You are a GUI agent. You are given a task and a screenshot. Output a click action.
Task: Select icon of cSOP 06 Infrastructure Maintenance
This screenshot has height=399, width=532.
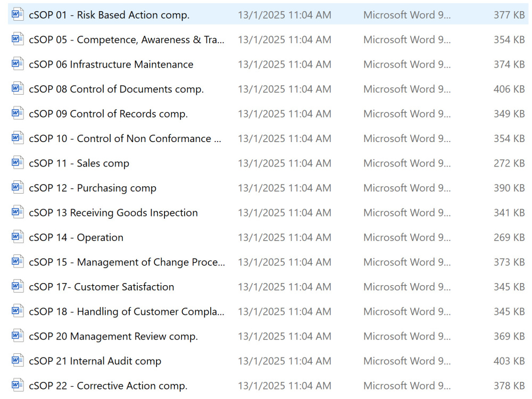tap(18, 64)
